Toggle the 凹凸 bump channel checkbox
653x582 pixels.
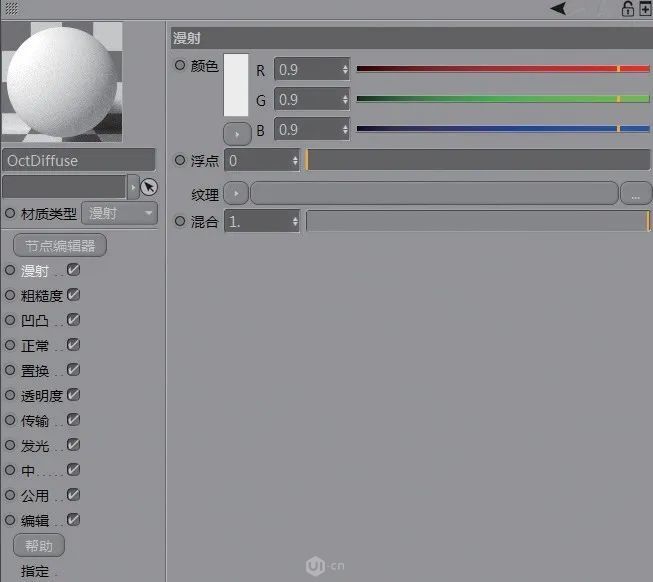pos(73,320)
